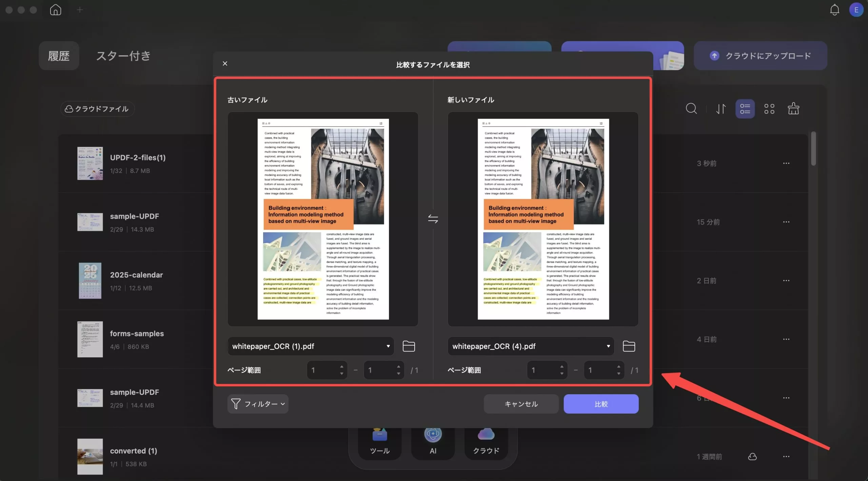Click the swap files arrows icon

coord(433,219)
